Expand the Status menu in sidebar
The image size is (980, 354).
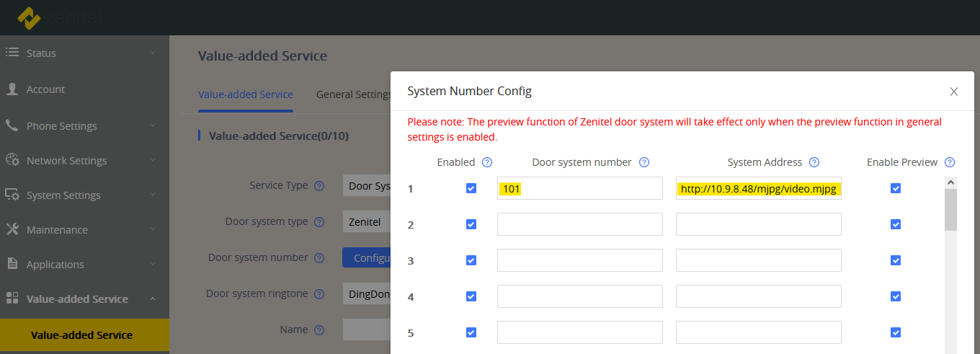(79, 53)
